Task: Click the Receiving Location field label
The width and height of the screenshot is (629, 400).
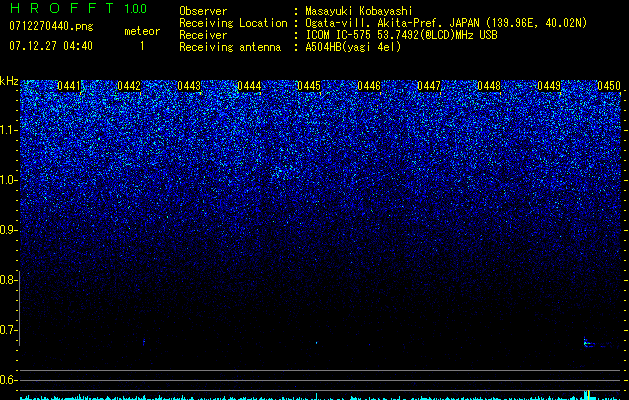Action: pos(233,23)
